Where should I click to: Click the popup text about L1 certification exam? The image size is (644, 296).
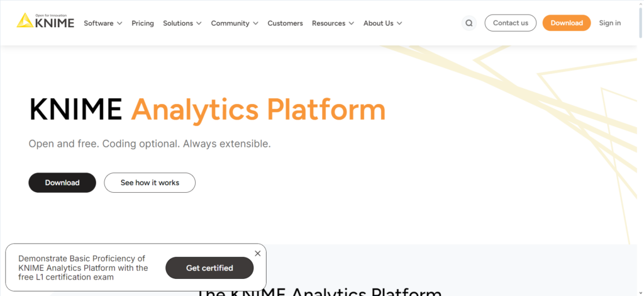pos(83,268)
